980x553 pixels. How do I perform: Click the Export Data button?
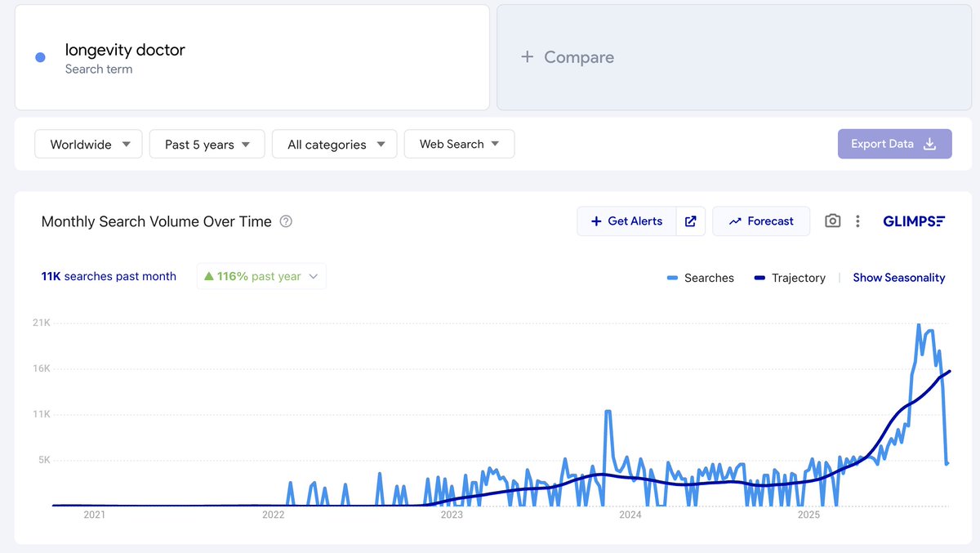click(x=894, y=144)
